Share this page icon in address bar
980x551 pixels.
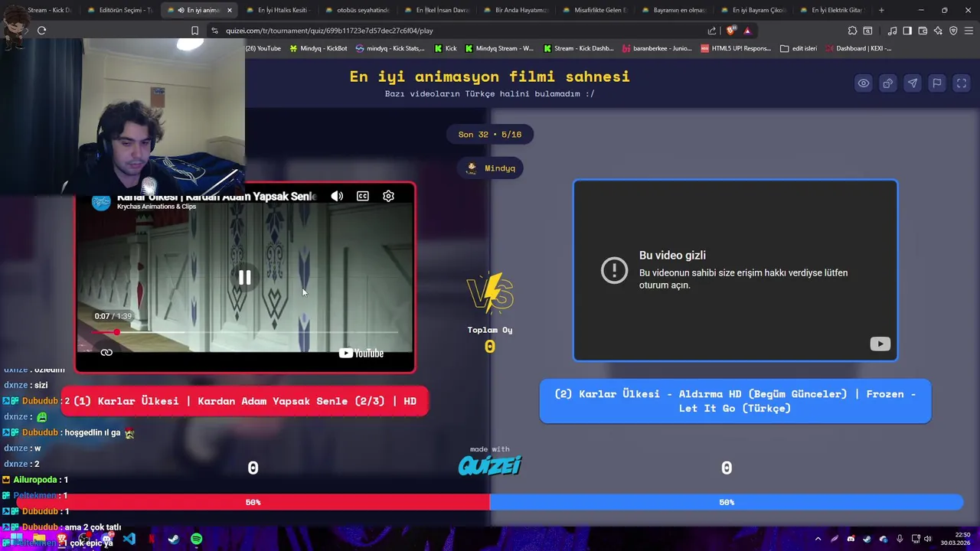tap(712, 31)
